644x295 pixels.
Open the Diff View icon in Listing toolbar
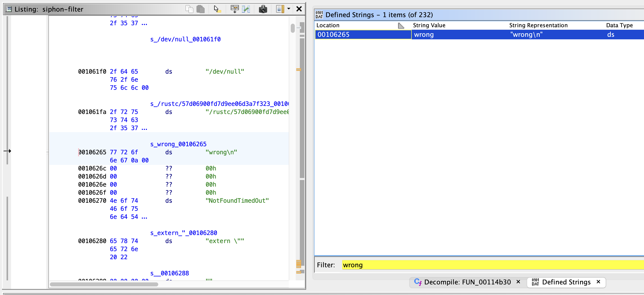point(246,9)
